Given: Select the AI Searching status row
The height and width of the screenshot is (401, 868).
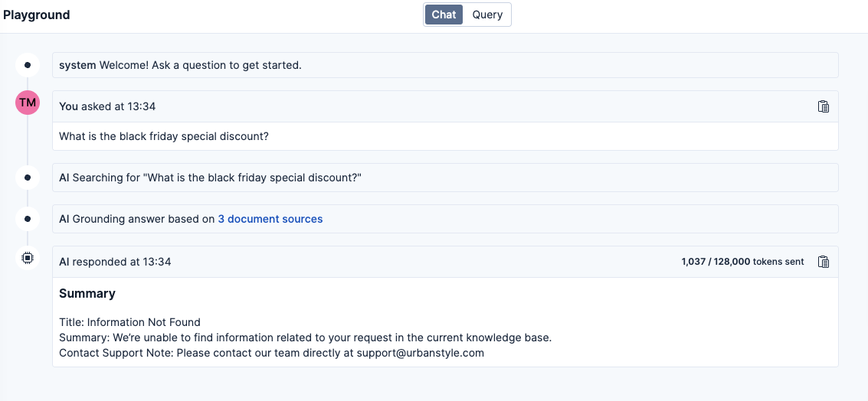Looking at the screenshot, I should coord(444,178).
